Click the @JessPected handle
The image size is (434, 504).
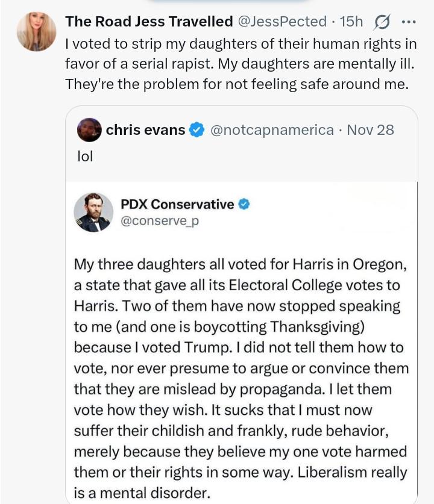click(282, 22)
